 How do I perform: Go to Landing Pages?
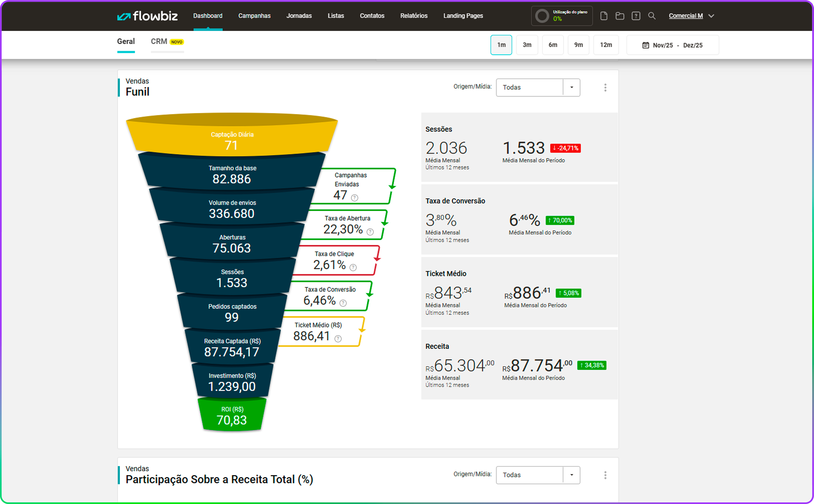click(x=463, y=16)
